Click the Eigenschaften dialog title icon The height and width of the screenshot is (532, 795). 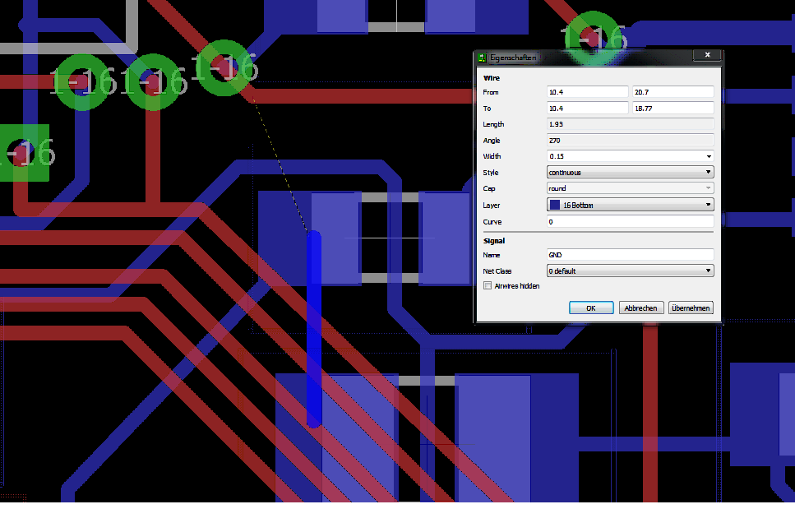482,58
